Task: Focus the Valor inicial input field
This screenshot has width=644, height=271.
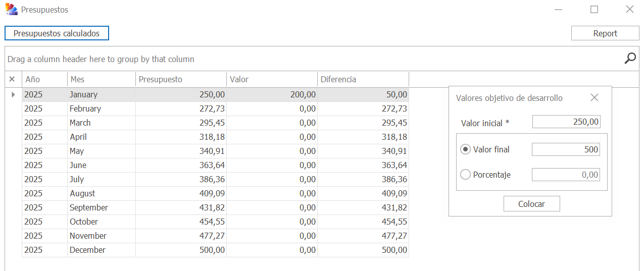Action: [566, 122]
